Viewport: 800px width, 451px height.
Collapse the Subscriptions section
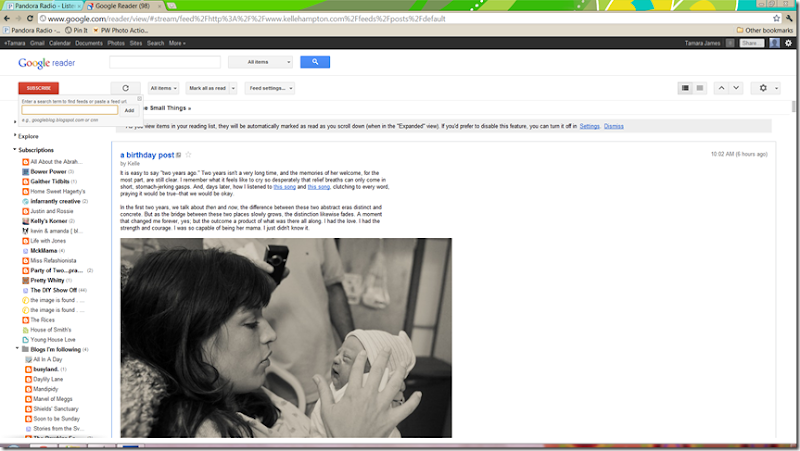(14, 149)
